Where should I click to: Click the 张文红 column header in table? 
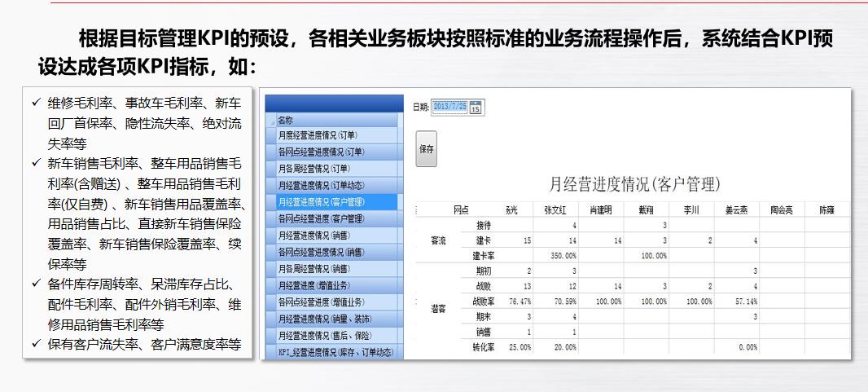click(559, 209)
